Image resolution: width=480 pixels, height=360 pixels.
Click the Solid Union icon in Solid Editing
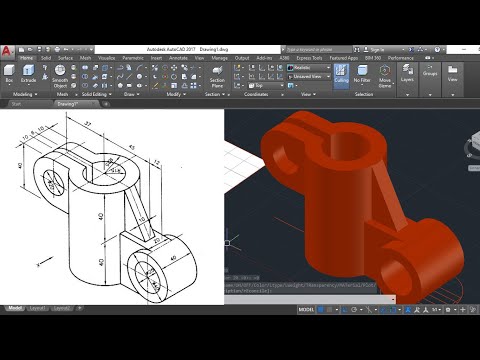pyautogui.click(x=85, y=68)
